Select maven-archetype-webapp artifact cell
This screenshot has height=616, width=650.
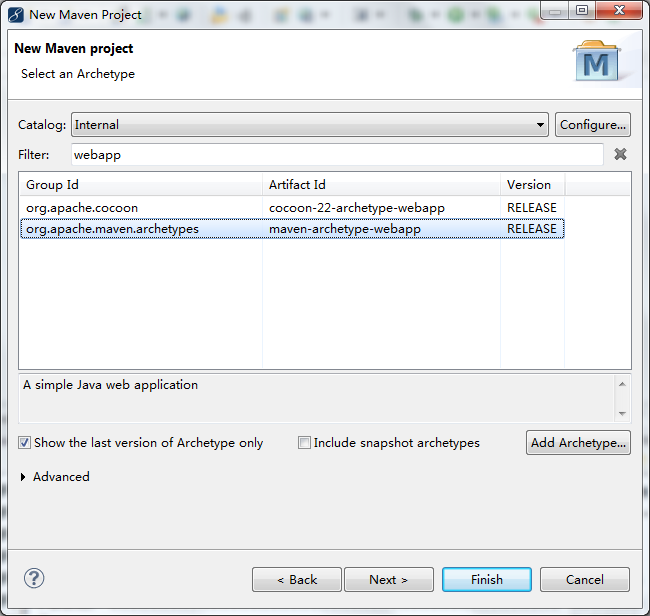pos(344,229)
